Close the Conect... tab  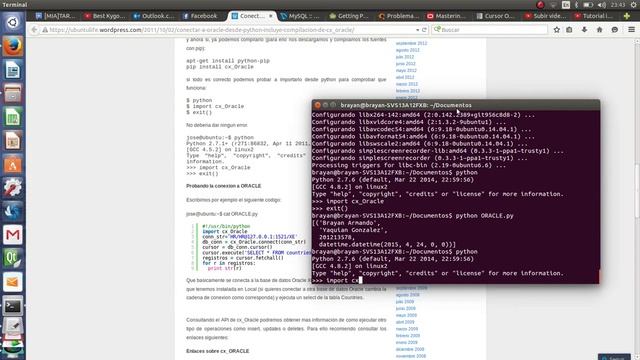[x=271, y=16]
